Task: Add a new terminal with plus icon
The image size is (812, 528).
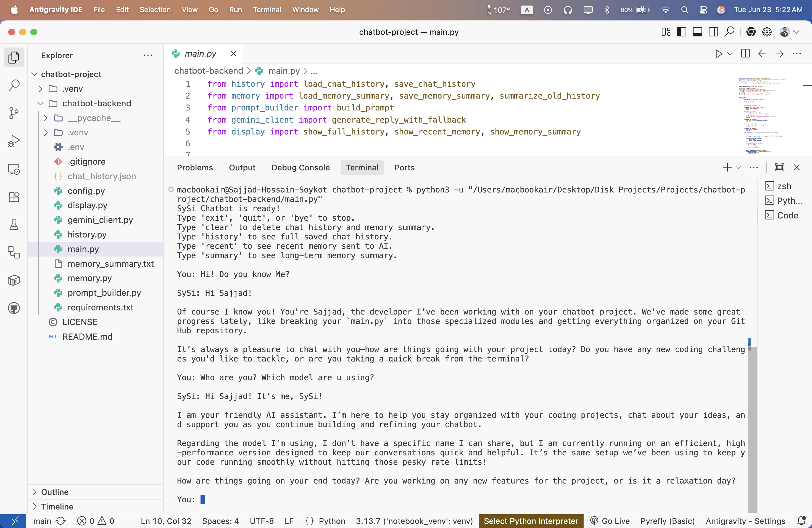Action: coord(727,167)
